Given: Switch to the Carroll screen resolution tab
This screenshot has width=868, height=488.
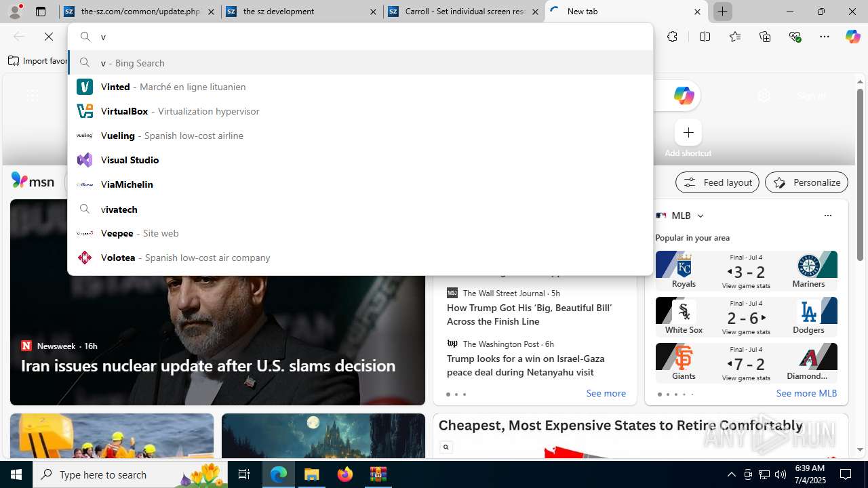Looking at the screenshot, I should coord(463,12).
